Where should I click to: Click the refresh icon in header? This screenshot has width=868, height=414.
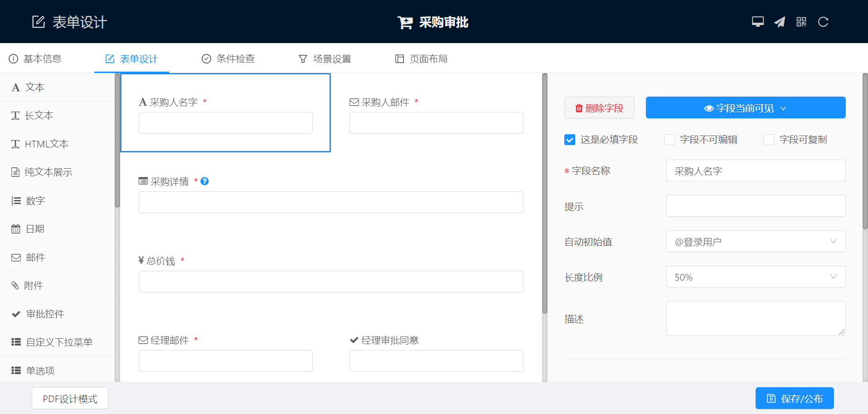click(823, 22)
